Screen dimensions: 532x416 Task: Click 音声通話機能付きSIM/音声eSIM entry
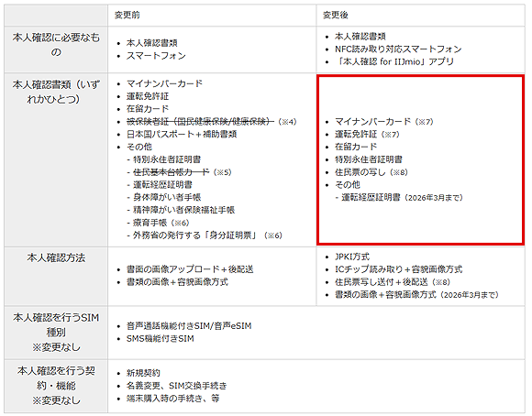pos(189,326)
